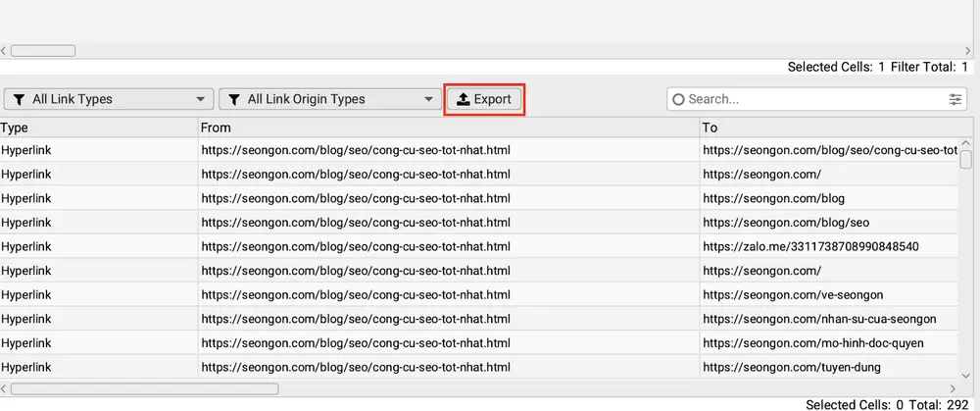Viewport: 980px width, 411px height.
Task: Click the left arrow of upper horizontal scrollbar
Action: click(4, 51)
